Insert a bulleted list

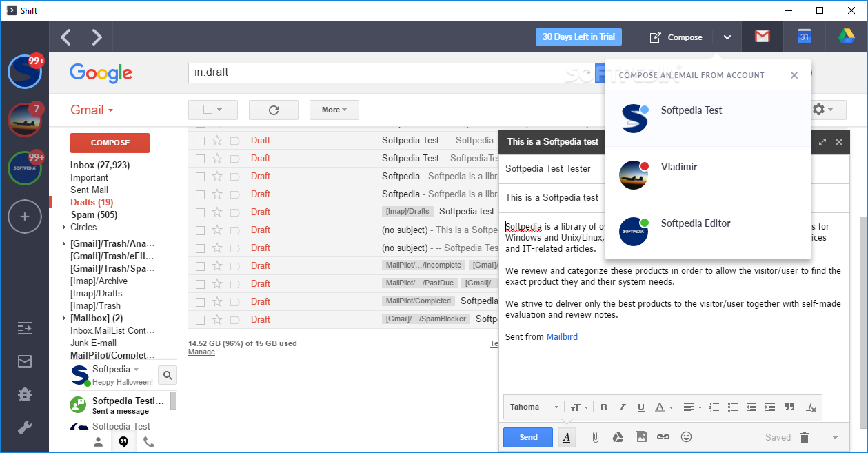point(733,407)
